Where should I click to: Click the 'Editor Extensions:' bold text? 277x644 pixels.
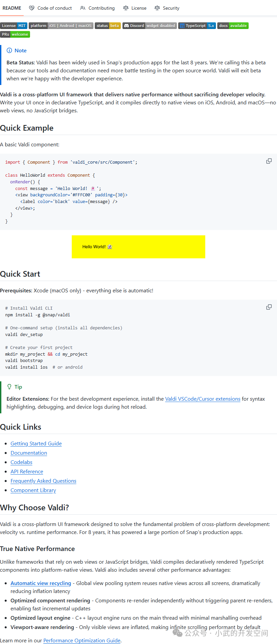28,399
